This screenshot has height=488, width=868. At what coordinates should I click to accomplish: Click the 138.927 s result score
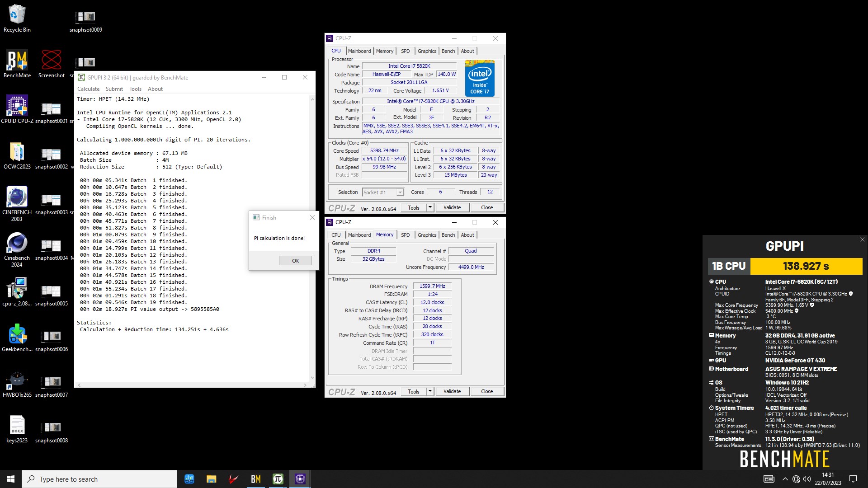[806, 266]
